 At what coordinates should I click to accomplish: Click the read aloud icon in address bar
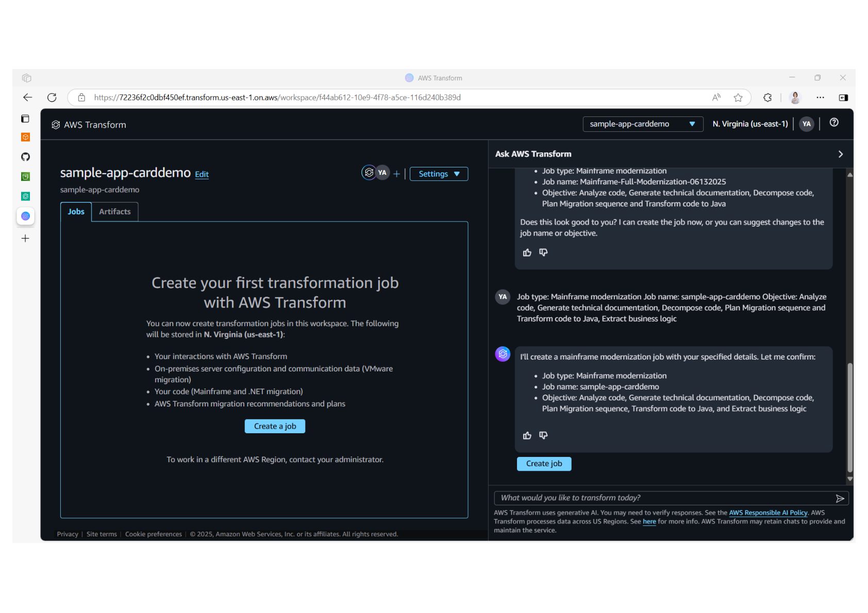716,97
